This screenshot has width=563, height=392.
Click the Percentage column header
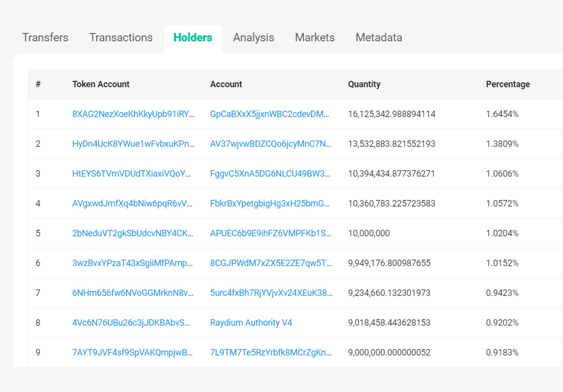pos(508,84)
